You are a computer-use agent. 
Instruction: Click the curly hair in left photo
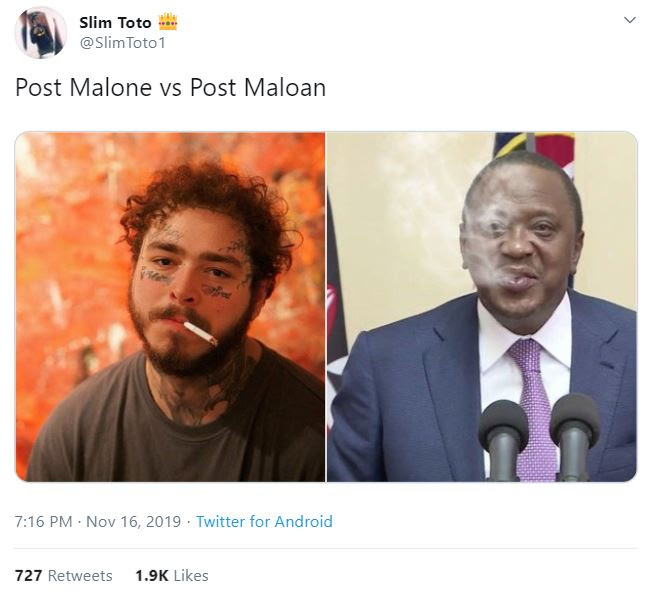pos(209,200)
